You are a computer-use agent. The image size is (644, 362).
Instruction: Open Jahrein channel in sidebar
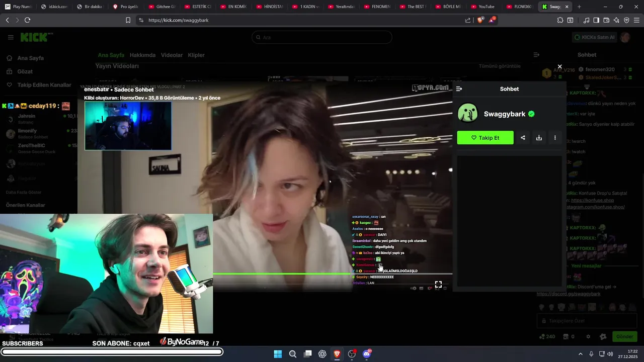(40, 119)
